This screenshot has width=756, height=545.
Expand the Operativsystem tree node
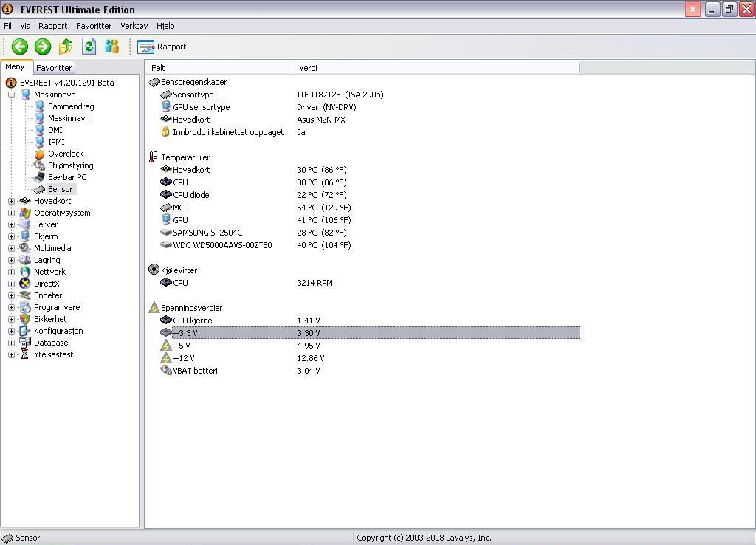coord(12,213)
